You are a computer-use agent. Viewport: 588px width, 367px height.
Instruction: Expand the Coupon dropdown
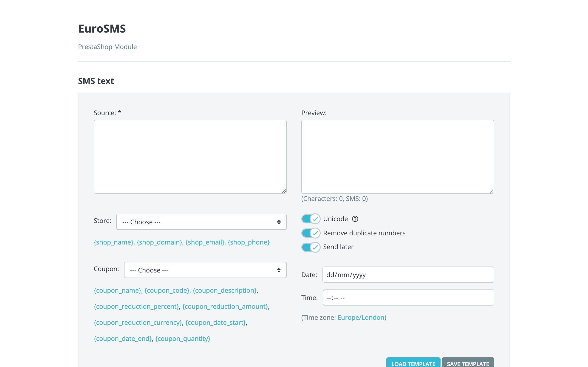pos(205,270)
